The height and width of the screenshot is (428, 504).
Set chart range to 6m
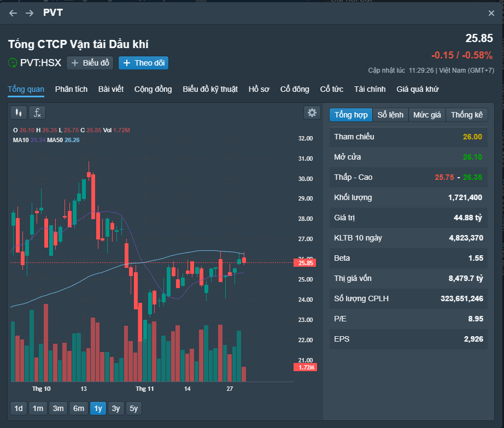tap(79, 408)
